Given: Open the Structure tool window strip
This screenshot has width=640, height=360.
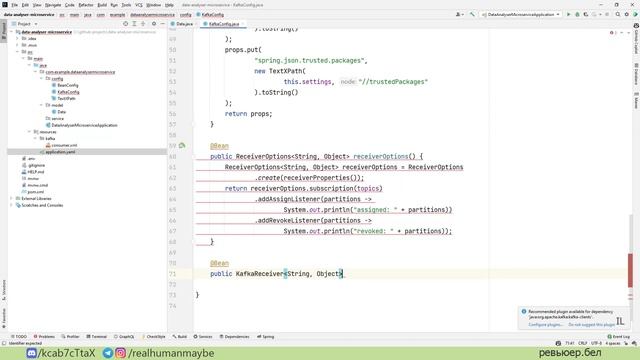Looking at the screenshot, I should [4, 290].
